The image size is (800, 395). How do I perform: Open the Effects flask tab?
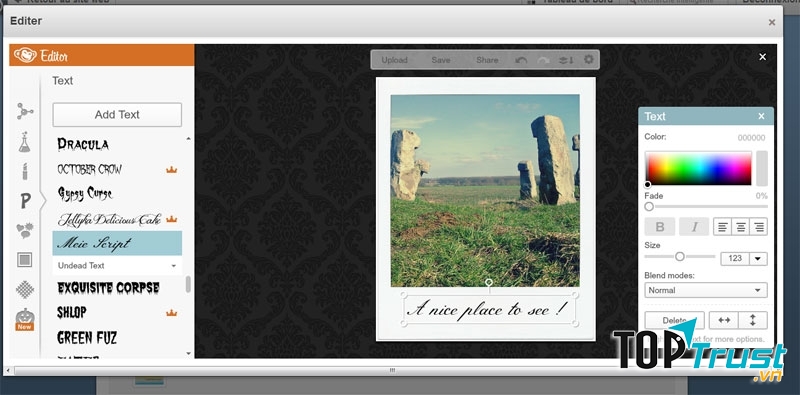pos(24,142)
